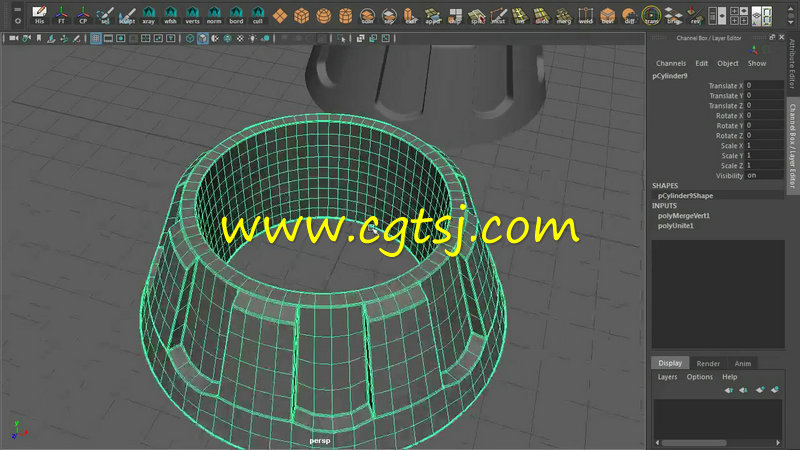The image size is (800, 450).
Task: Select the split polygon shelf tool
Action: [477, 15]
